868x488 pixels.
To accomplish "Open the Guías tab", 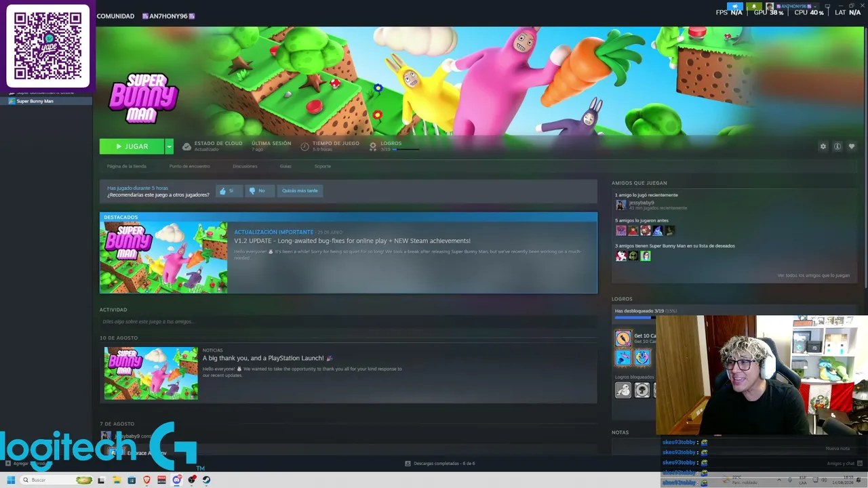I will point(285,166).
